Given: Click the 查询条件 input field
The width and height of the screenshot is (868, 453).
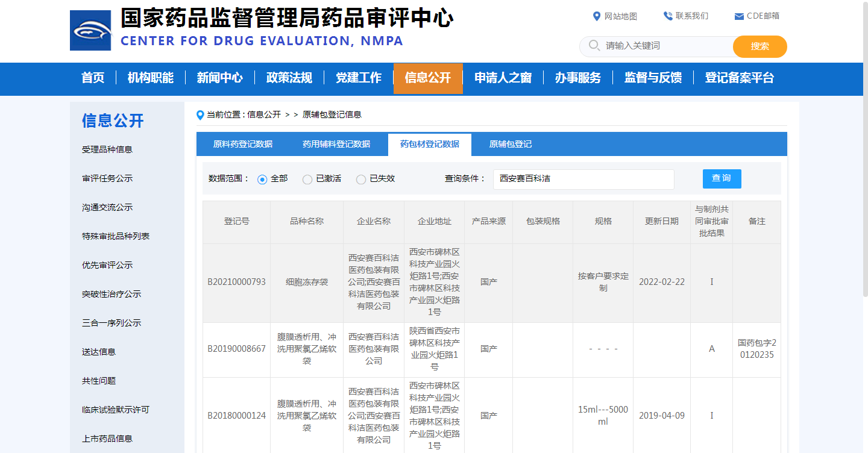Looking at the screenshot, I should [x=583, y=179].
